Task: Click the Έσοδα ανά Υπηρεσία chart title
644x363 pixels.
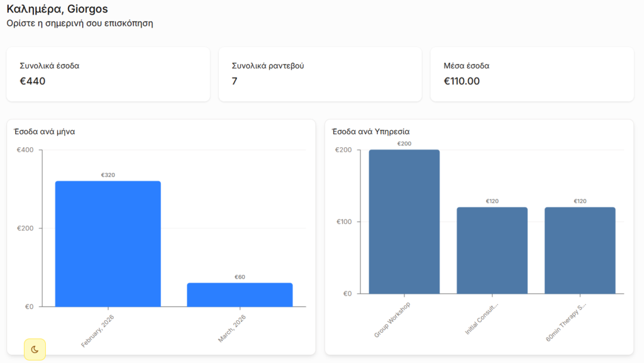Action: [x=370, y=131]
